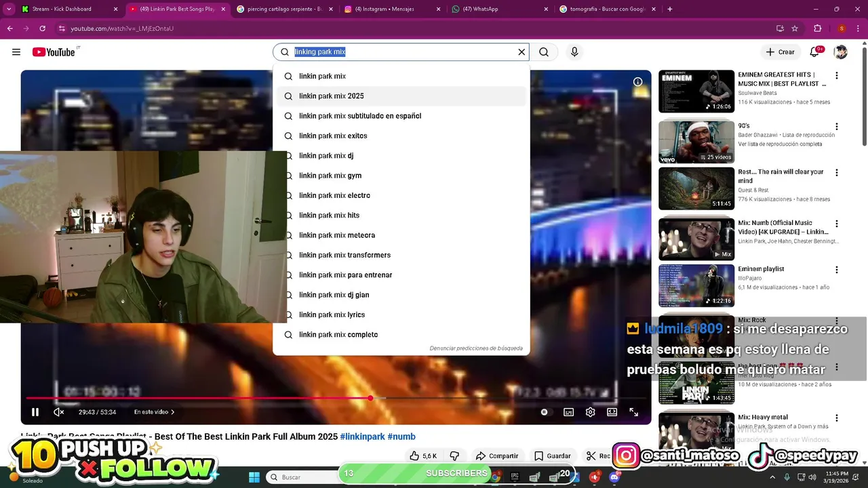Open 'Rest... The rain will clear' thumbnail
Viewport: 868px width, 488px height.
[696, 188]
